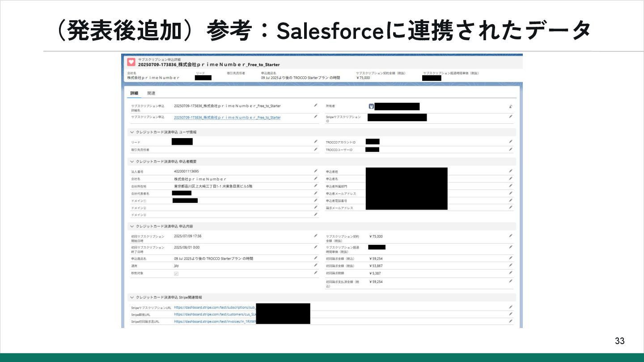644x362 pixels.
Task: Edit 初回請求税額 pencil icon
Action: (x=510, y=273)
